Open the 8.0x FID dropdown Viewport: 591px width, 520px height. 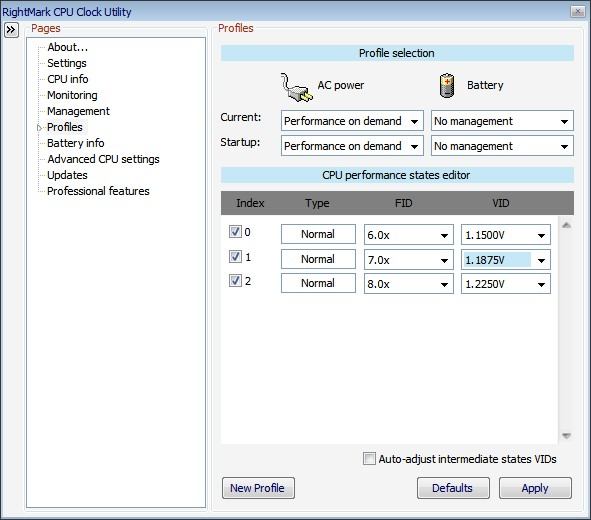[409, 284]
